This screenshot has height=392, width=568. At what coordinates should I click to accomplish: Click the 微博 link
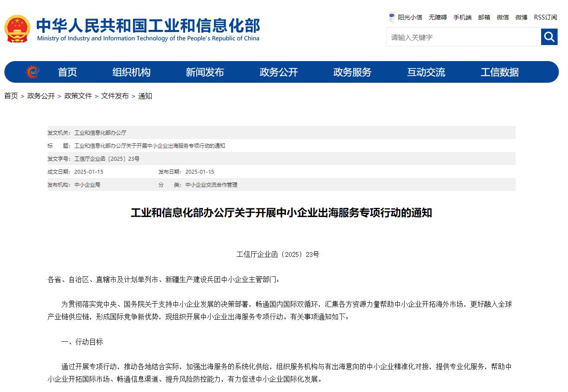point(521,17)
